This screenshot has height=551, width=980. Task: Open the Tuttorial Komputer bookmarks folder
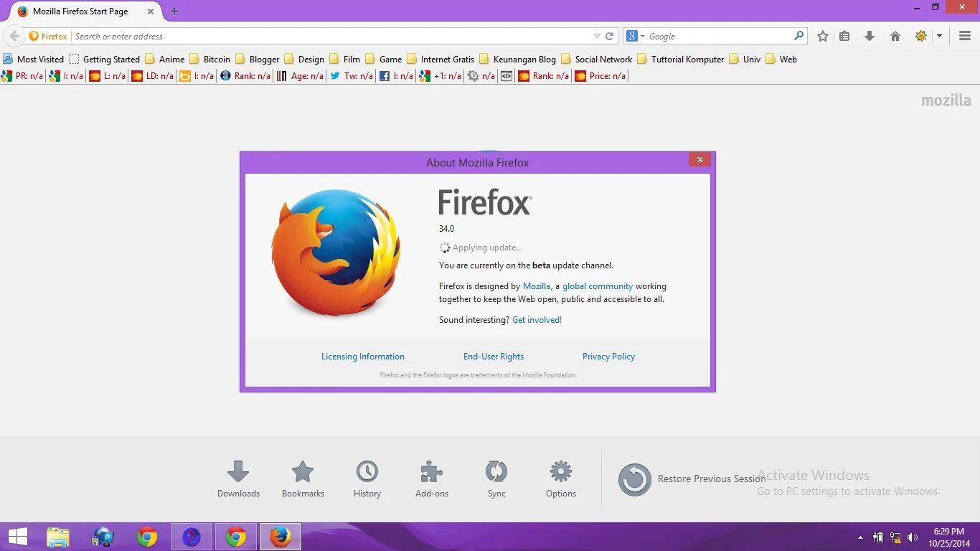click(680, 60)
